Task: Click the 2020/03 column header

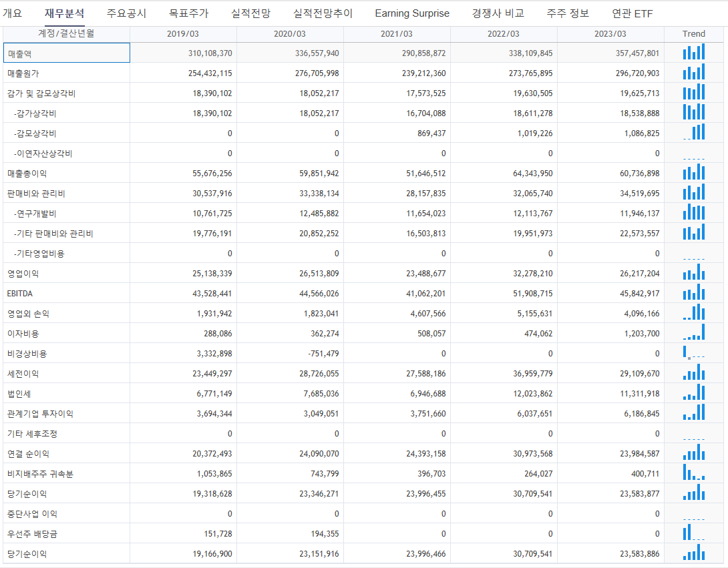Action: (x=290, y=34)
